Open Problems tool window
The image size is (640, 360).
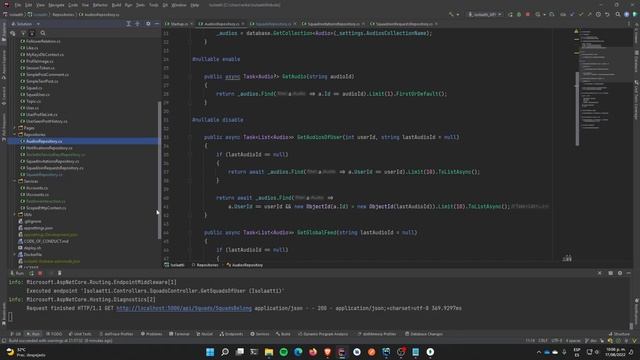(151, 334)
